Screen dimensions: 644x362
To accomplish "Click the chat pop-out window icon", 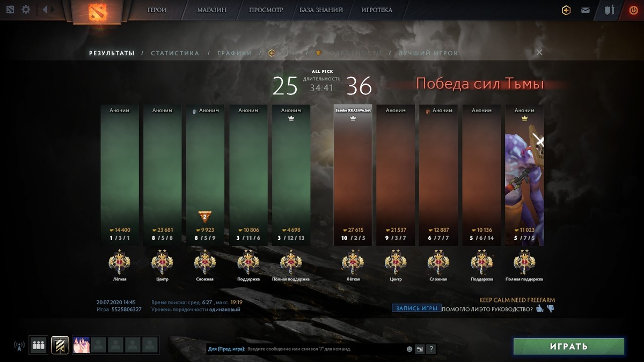I will [x=420, y=349].
